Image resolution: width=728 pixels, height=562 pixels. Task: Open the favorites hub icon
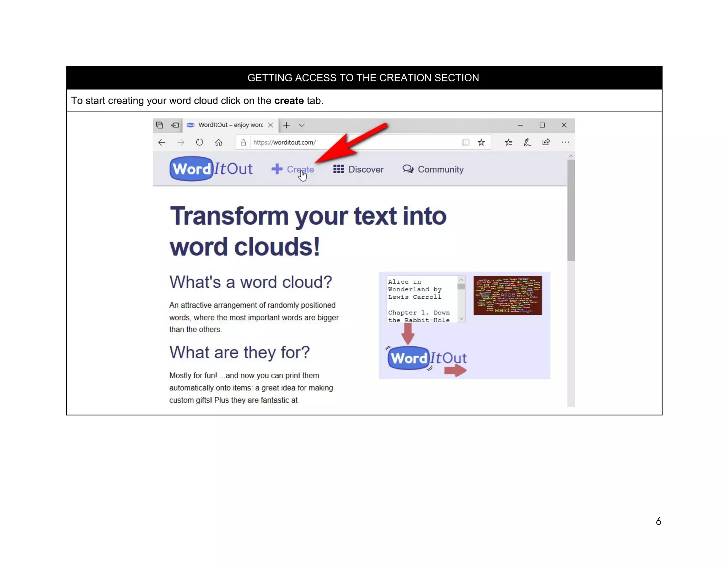click(x=508, y=142)
